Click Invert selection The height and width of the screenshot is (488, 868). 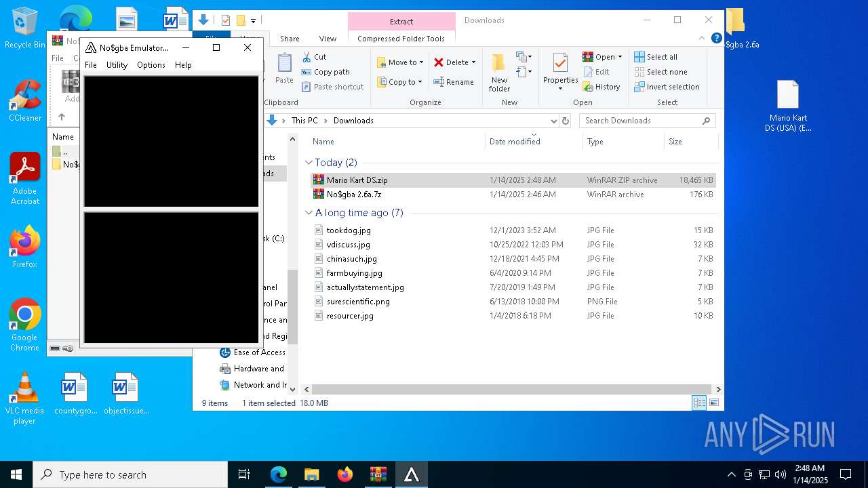coord(667,87)
